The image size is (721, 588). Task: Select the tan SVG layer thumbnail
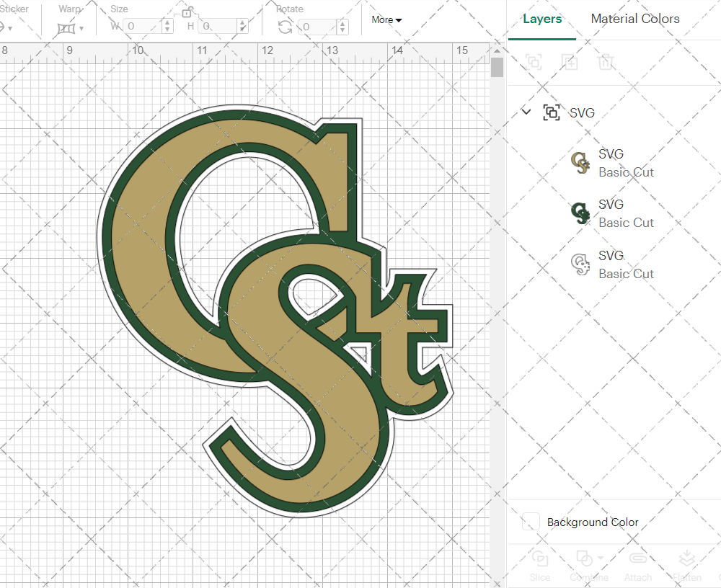coord(580,163)
